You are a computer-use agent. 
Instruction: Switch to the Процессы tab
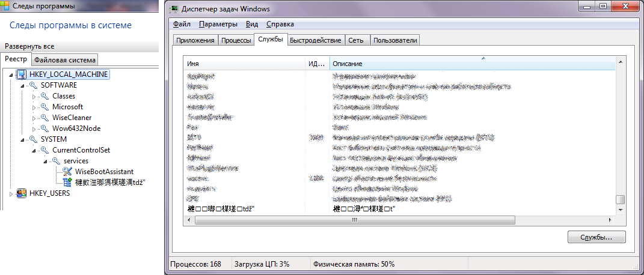pos(236,40)
